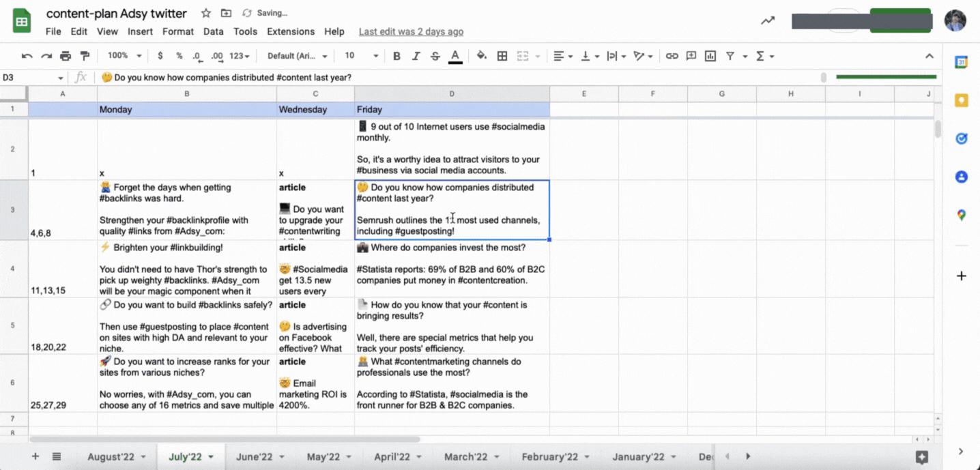Get add-ons plus icon in side panel
This screenshot has height=470, width=980.
[x=961, y=276]
